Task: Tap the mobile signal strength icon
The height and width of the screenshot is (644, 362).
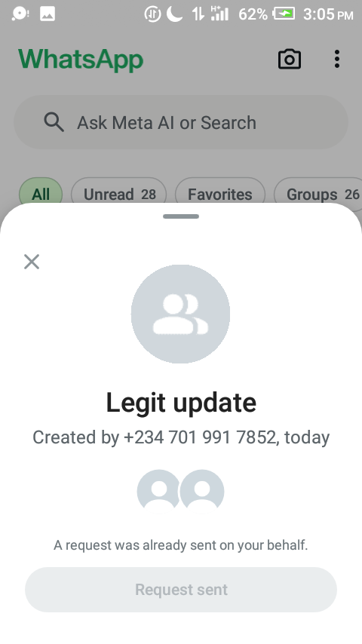Action: 219,13
